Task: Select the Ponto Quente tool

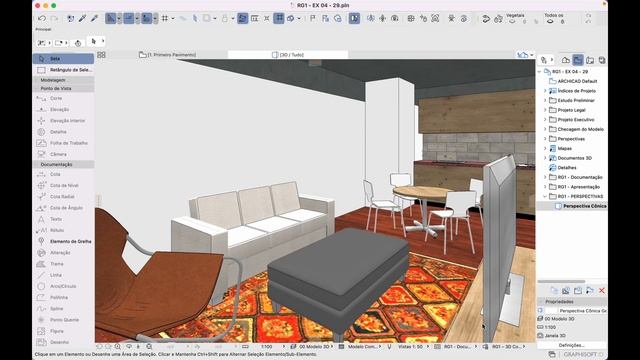Action: coord(63,320)
